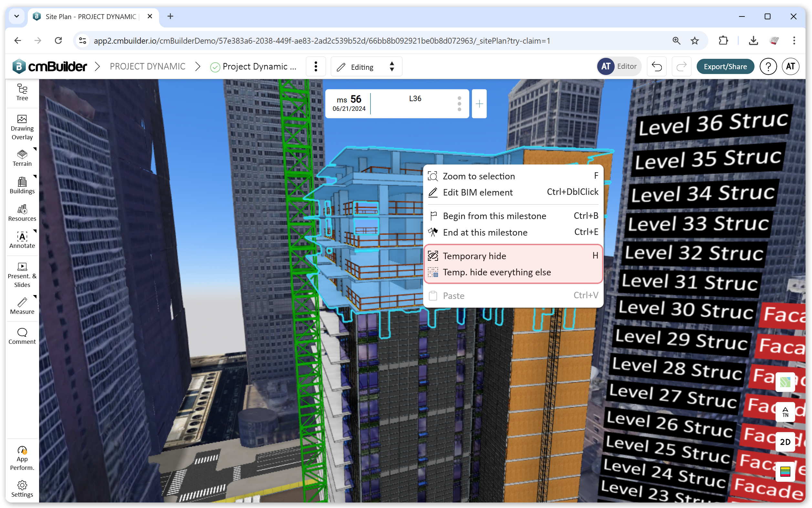Choose Edit BIM element
Screen dimensions: 812x508
[x=513, y=192]
